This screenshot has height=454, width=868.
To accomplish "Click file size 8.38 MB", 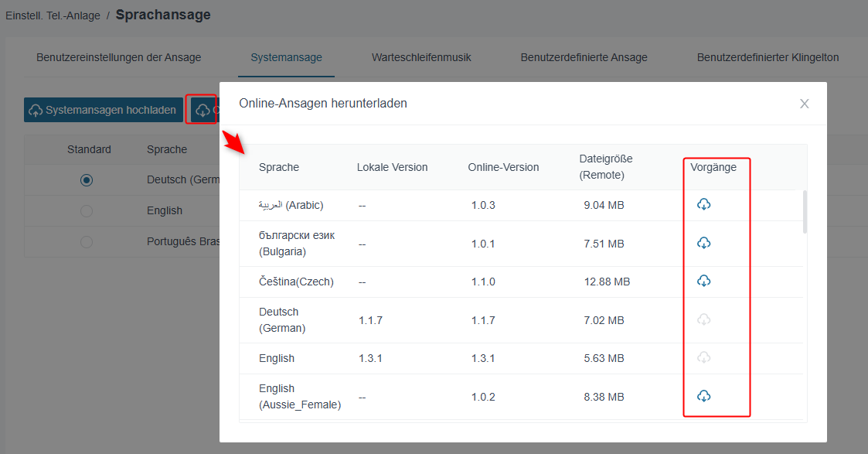I will pyautogui.click(x=604, y=397).
